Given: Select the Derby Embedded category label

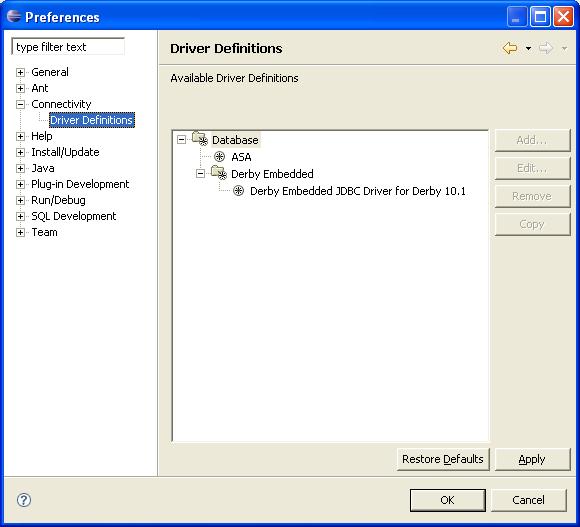Looking at the screenshot, I should point(272,174).
